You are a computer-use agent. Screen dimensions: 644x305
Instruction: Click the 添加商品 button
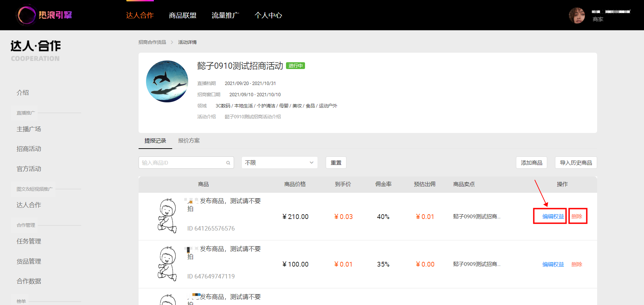(532, 163)
